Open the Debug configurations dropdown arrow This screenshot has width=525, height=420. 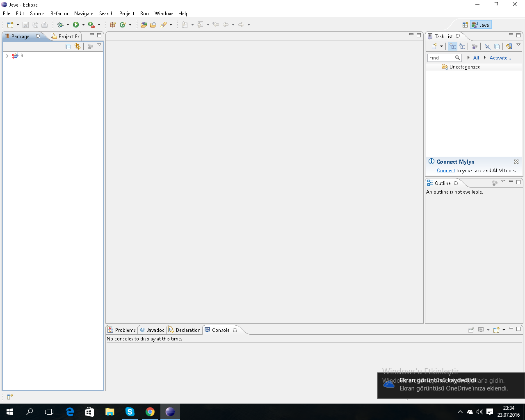pyautogui.click(x=68, y=25)
